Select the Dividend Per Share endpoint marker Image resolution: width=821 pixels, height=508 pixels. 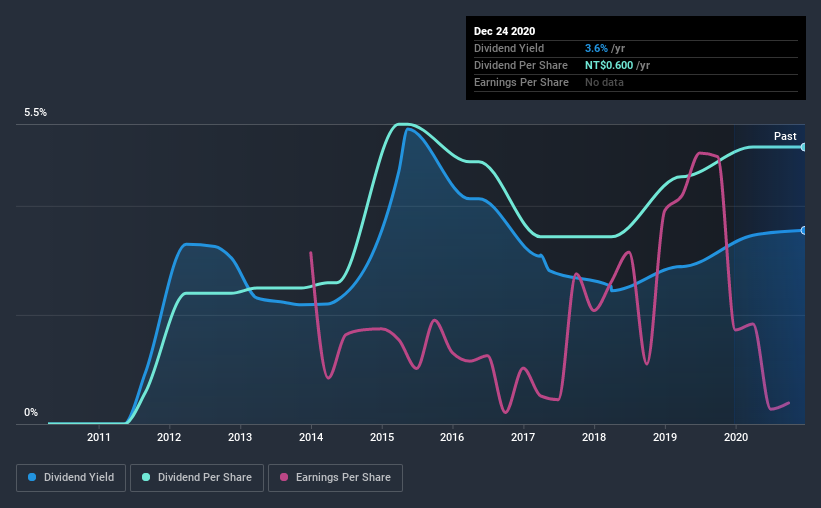coord(803,147)
